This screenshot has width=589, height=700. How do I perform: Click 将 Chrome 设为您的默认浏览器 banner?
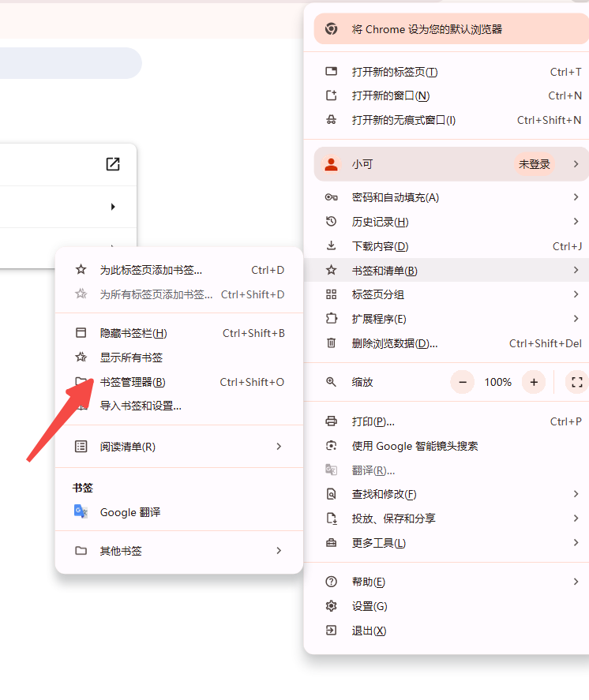(451, 29)
